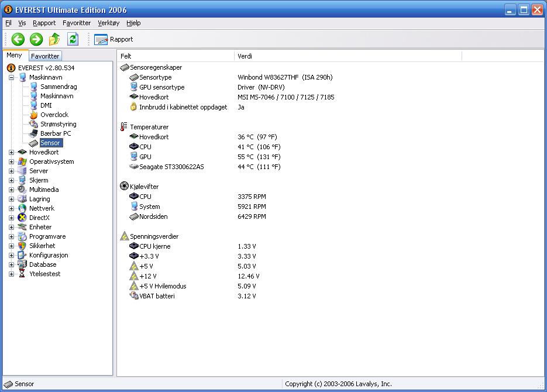Switch to the Favoritter tab
Image resolution: width=547 pixels, height=392 pixels.
pos(44,56)
